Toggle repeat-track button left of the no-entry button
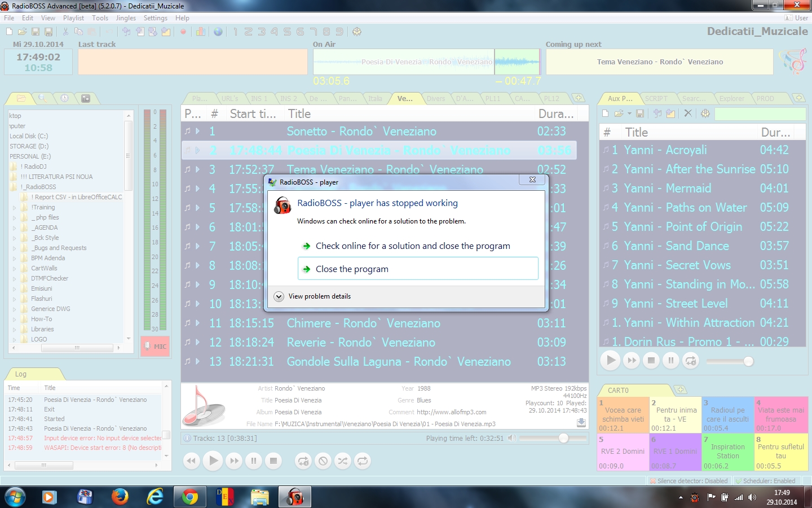 pos(303,461)
